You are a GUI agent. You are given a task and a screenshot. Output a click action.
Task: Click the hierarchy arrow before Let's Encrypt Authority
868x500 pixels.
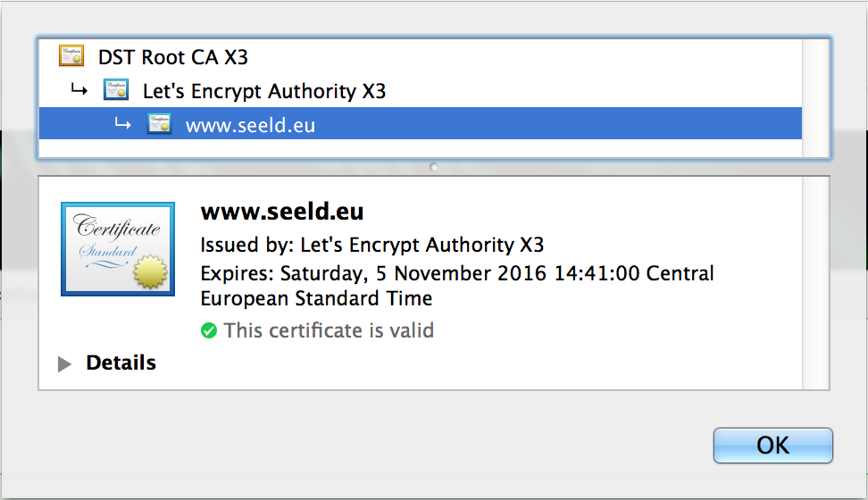(x=79, y=90)
